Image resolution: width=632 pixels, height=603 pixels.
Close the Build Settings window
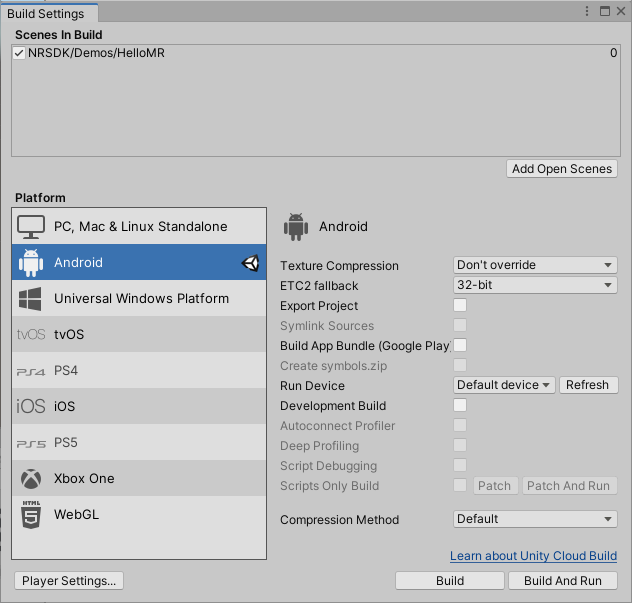(621, 11)
